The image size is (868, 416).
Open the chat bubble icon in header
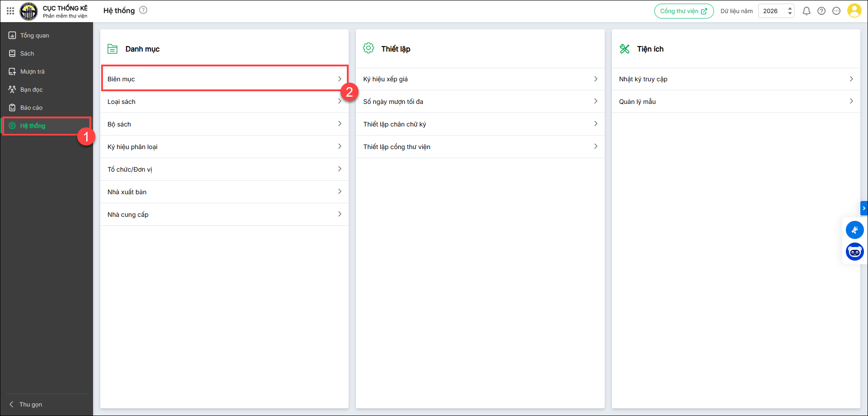point(836,11)
